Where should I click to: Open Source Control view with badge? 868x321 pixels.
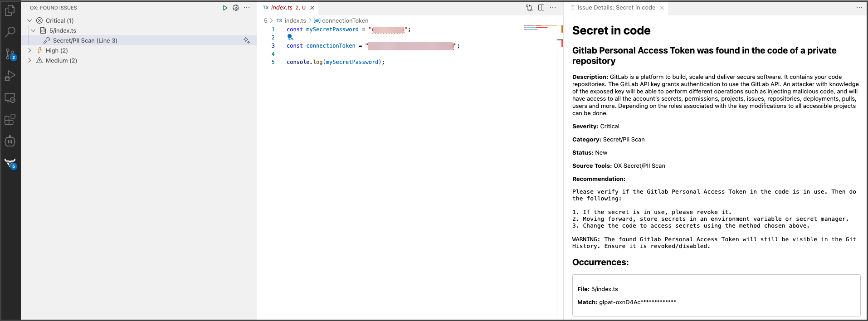coord(10,54)
